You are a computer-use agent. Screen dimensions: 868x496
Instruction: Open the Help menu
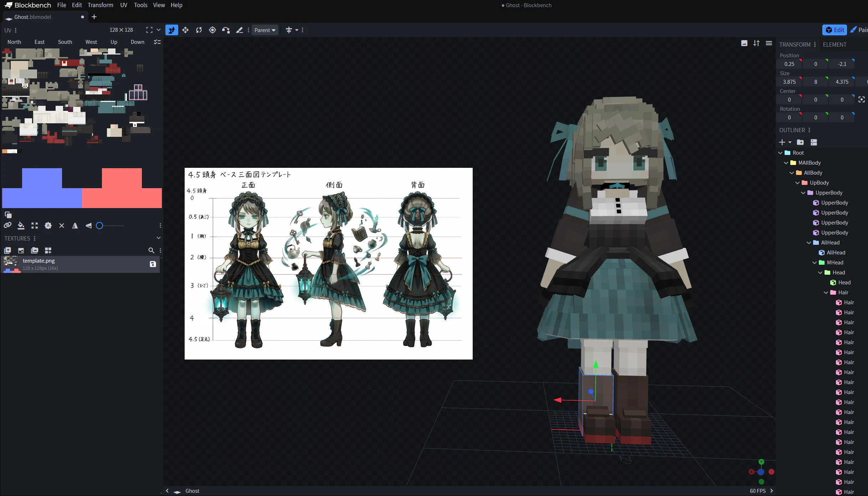point(176,5)
